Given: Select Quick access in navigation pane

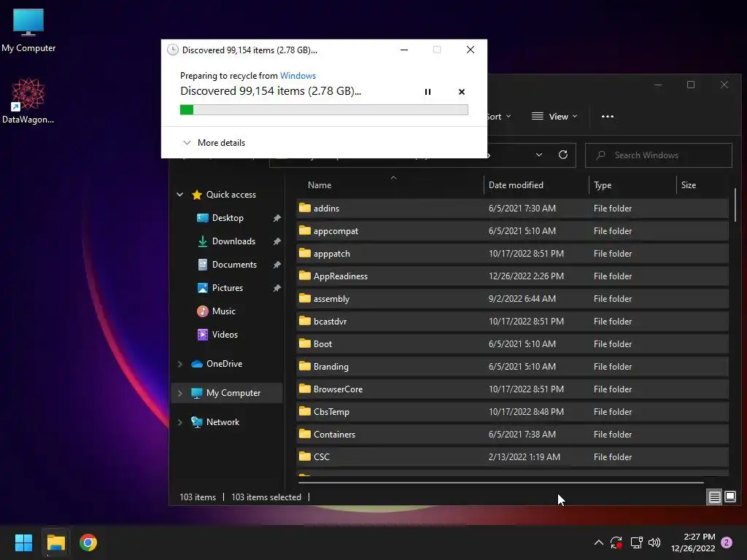Looking at the screenshot, I should pos(231,194).
